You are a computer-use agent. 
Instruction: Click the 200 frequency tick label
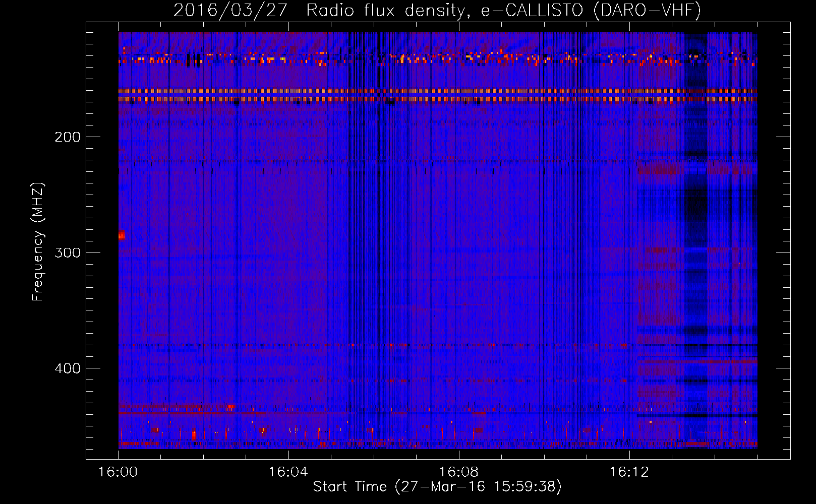coord(68,137)
